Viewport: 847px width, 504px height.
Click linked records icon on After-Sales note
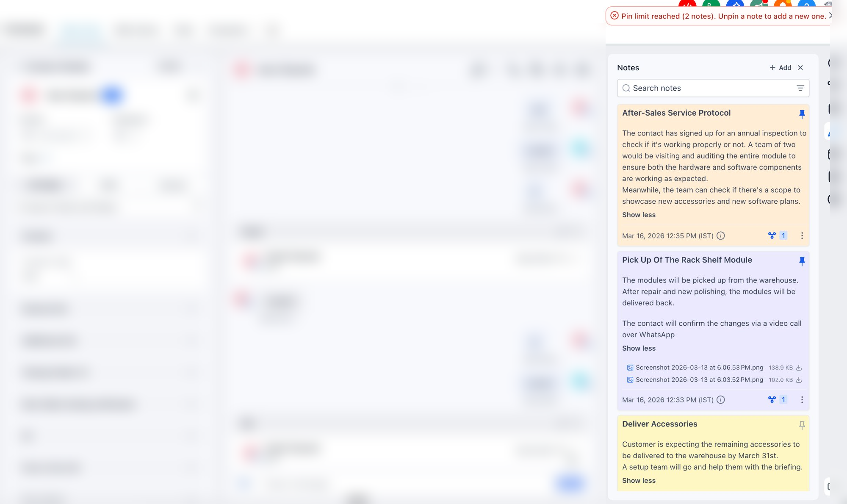pos(772,235)
